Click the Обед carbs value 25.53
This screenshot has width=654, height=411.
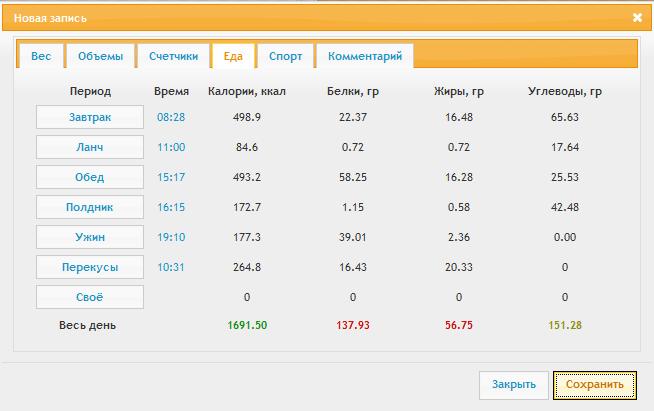tap(565, 177)
